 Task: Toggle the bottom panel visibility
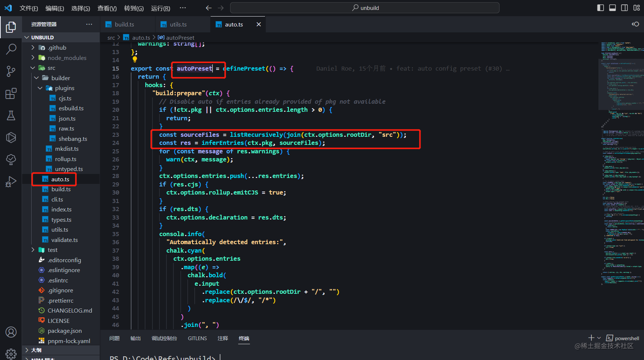click(612, 8)
